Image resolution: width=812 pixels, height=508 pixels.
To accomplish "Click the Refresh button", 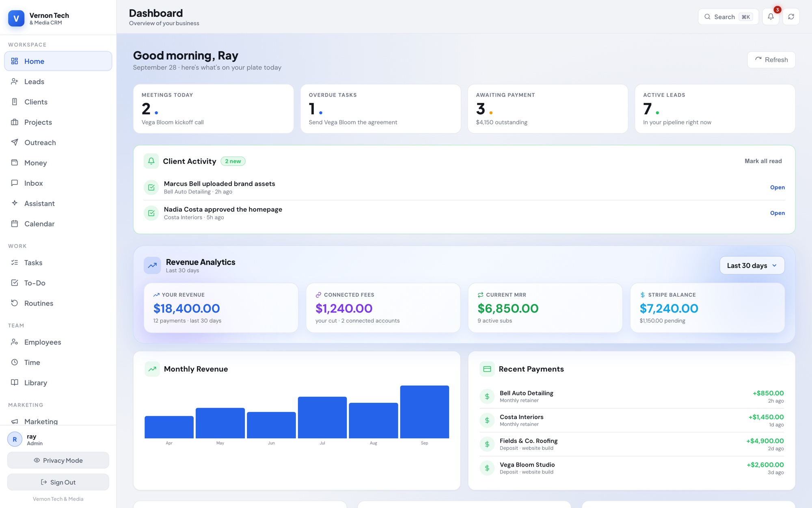I will point(771,60).
